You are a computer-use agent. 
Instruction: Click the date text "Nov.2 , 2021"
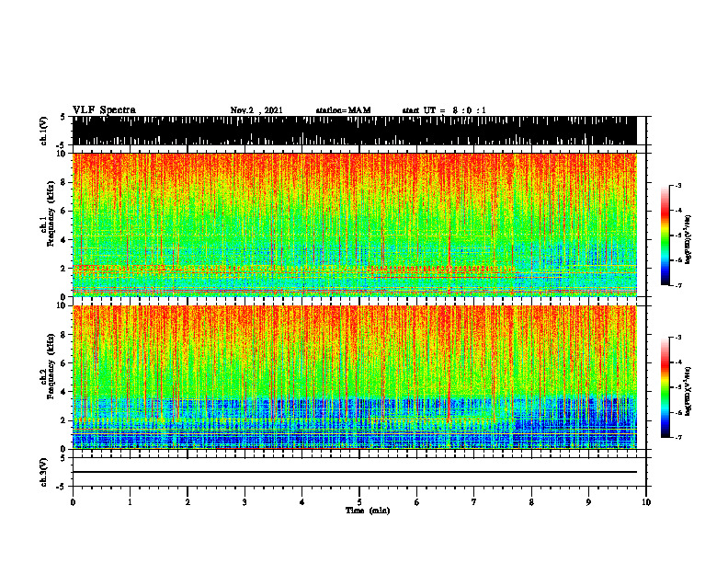point(256,110)
